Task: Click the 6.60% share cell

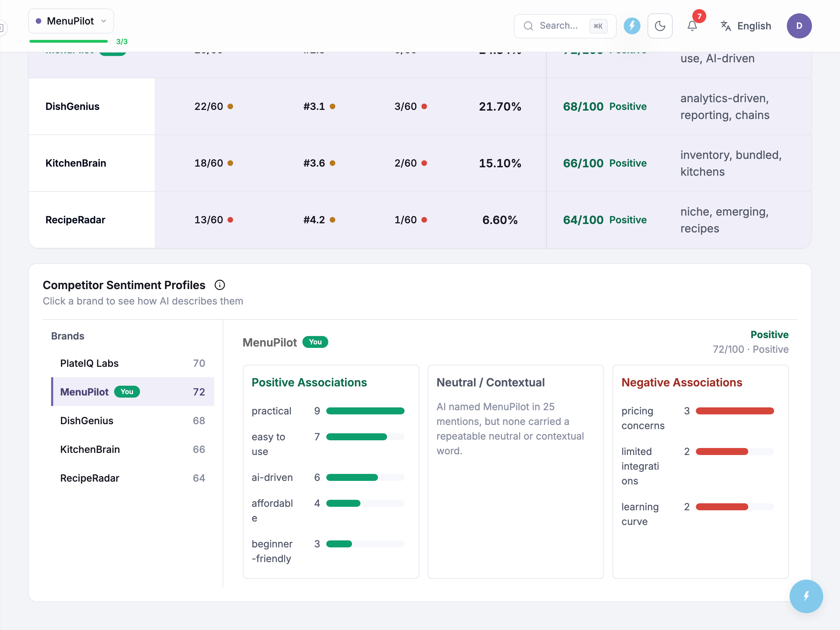Action: click(500, 220)
